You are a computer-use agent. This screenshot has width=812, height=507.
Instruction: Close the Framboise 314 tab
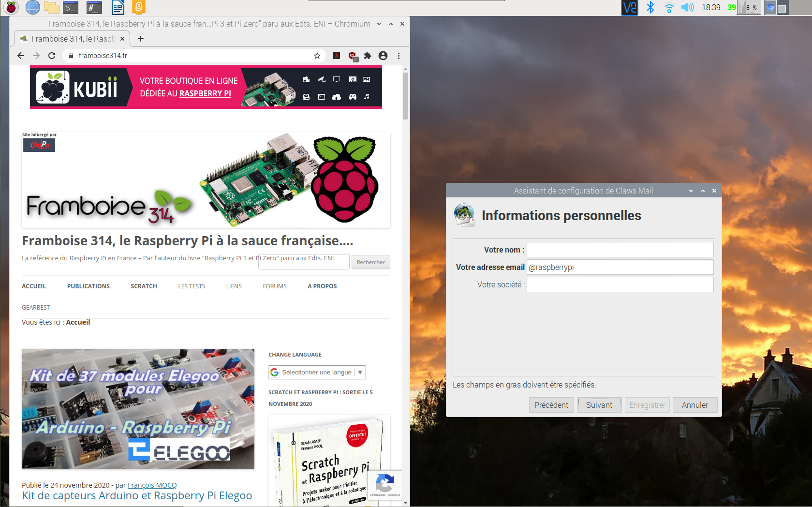pos(122,39)
